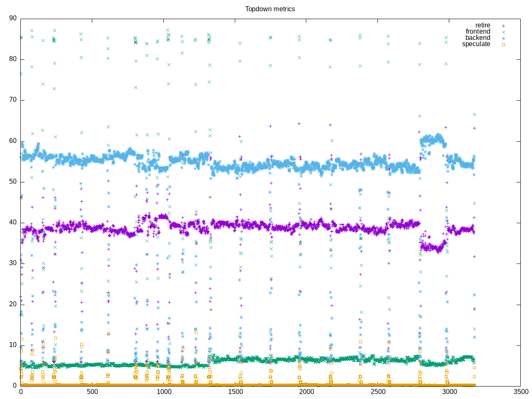
Task: Click the orange square marker beside speculate
Action: 503,44
